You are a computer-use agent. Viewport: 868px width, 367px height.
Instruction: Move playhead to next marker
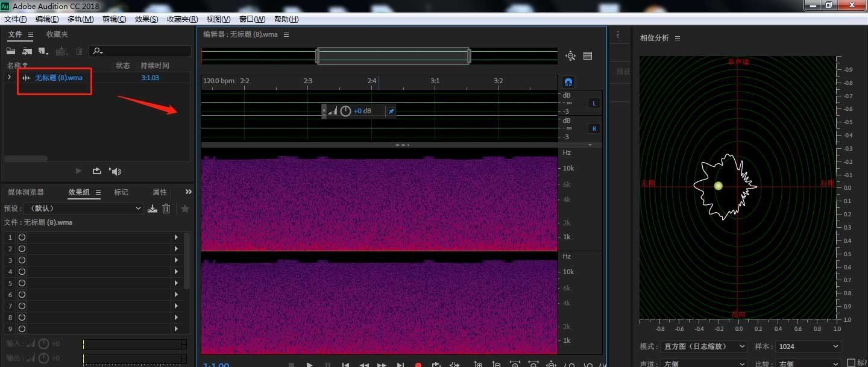(400, 365)
